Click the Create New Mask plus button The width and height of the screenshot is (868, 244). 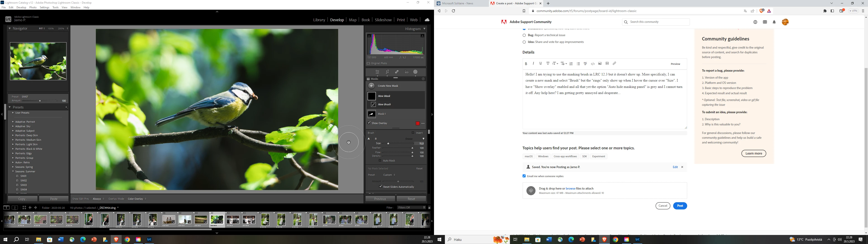click(371, 86)
